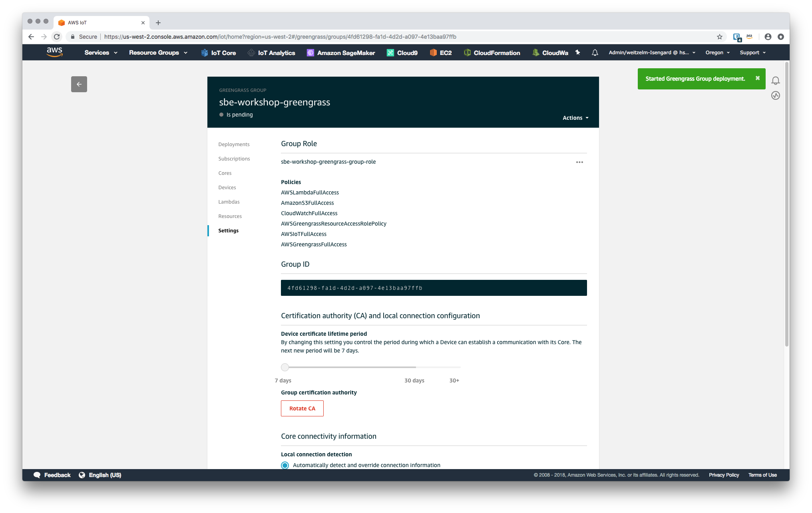Select the Settings section

click(x=228, y=231)
